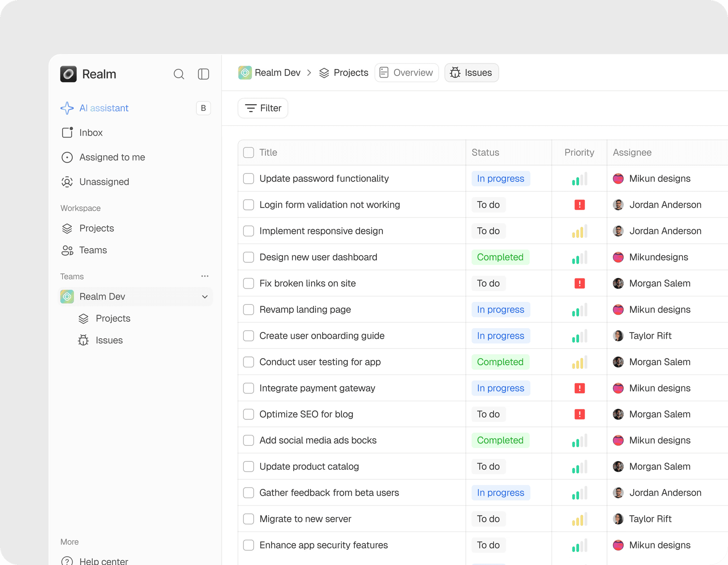The height and width of the screenshot is (565, 728).
Task: Select the Issues tab in header
Action: tap(471, 73)
